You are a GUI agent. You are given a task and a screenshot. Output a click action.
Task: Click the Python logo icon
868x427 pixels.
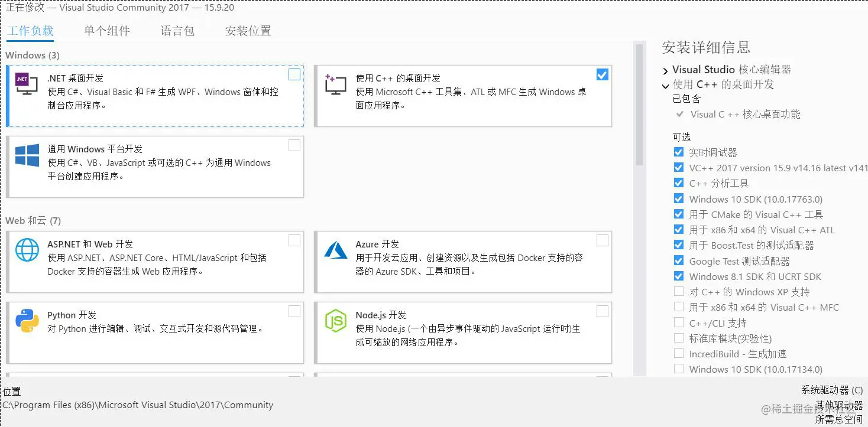(27, 321)
